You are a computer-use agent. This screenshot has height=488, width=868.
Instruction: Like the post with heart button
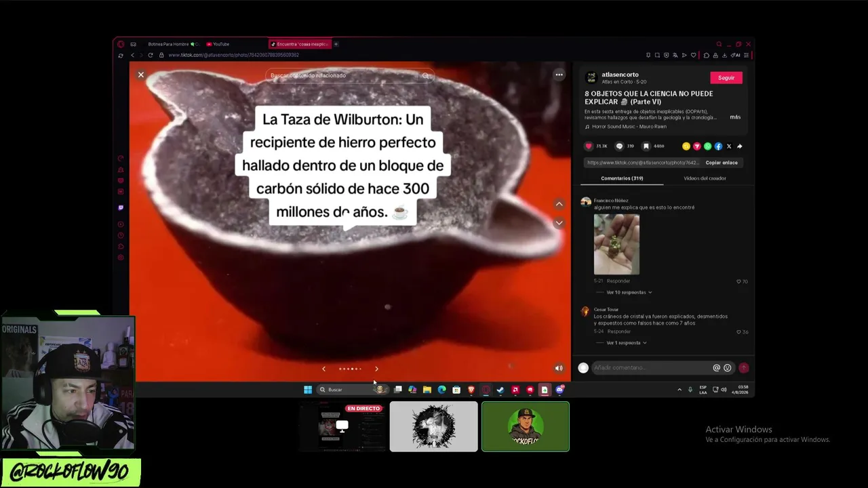[x=589, y=146]
